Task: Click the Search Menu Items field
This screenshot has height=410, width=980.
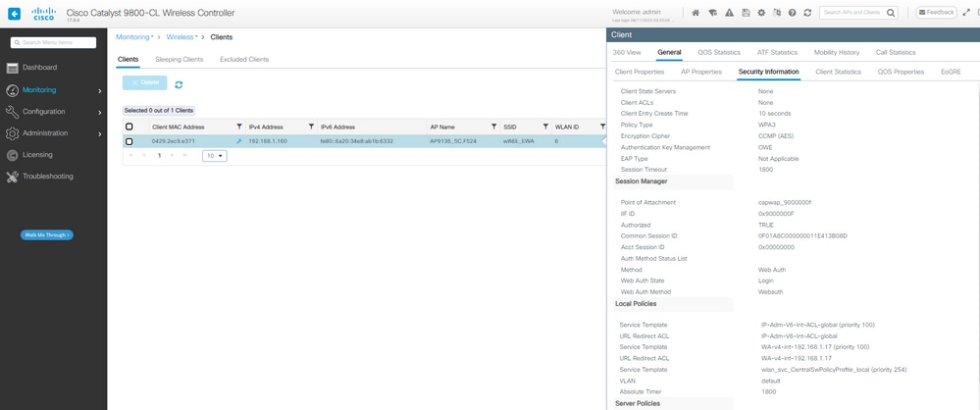Action: click(53, 42)
